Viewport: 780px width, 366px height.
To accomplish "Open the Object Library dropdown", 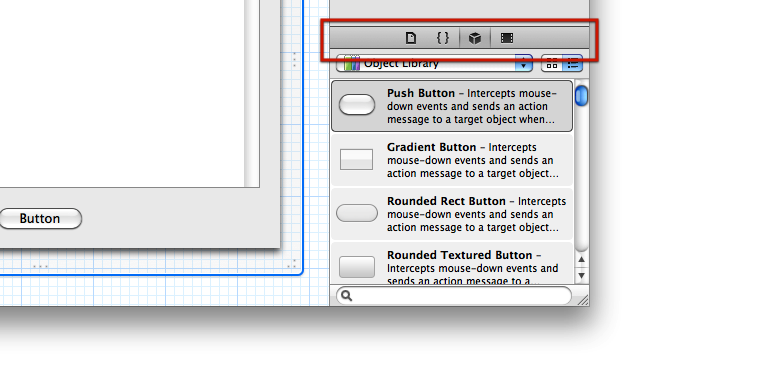I will coord(434,64).
